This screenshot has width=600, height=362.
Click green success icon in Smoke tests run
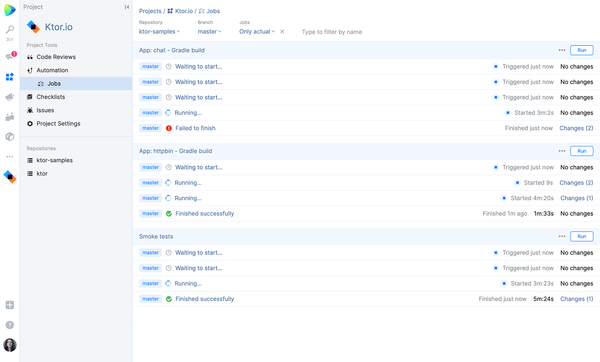(x=169, y=299)
